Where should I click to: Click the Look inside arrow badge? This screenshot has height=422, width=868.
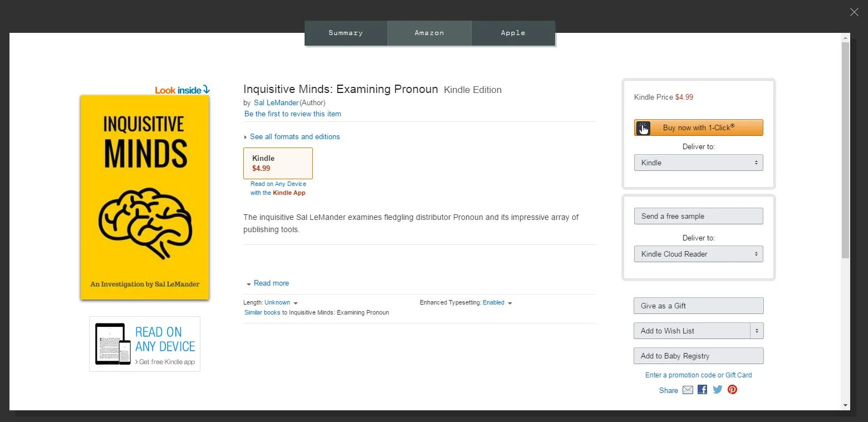pos(182,90)
